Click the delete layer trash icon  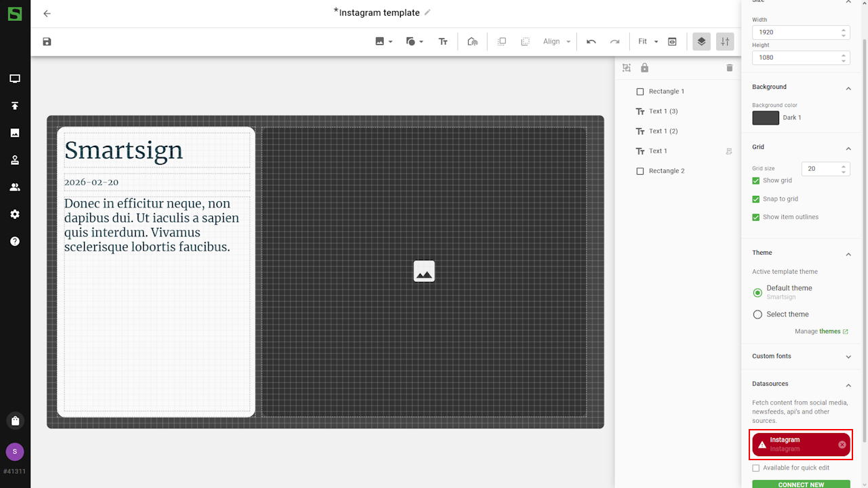pyautogui.click(x=730, y=68)
